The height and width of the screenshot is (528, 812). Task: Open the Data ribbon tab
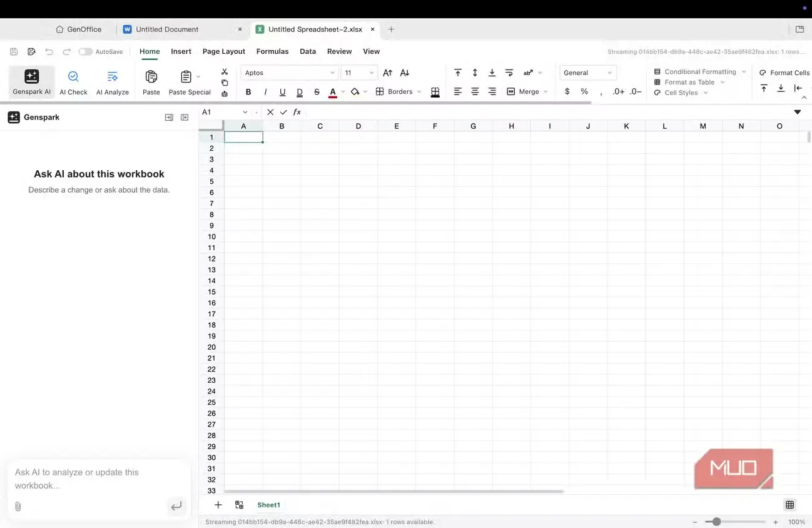(x=308, y=51)
